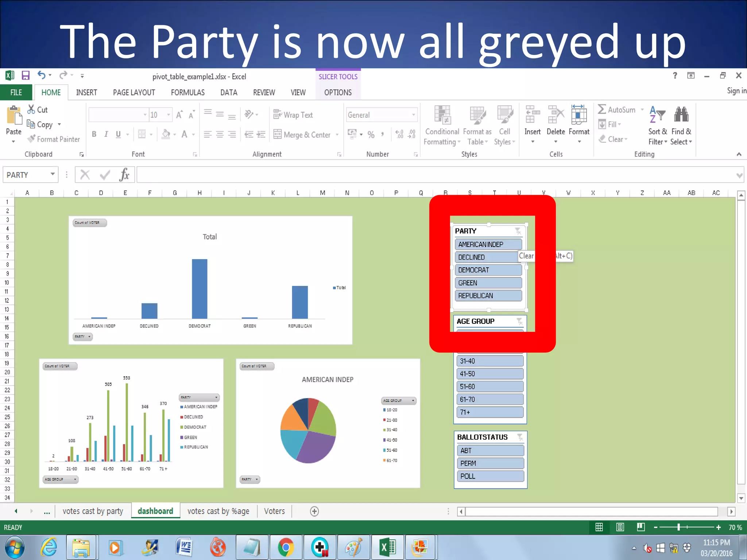
Task: Click the Conditional Formatting icon
Action: pos(442,115)
